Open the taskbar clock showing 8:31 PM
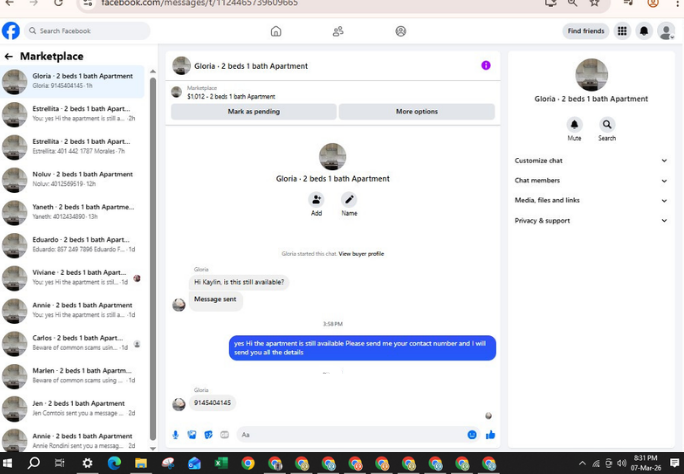Screen dimensions: 684x474 pyautogui.click(x=646, y=463)
